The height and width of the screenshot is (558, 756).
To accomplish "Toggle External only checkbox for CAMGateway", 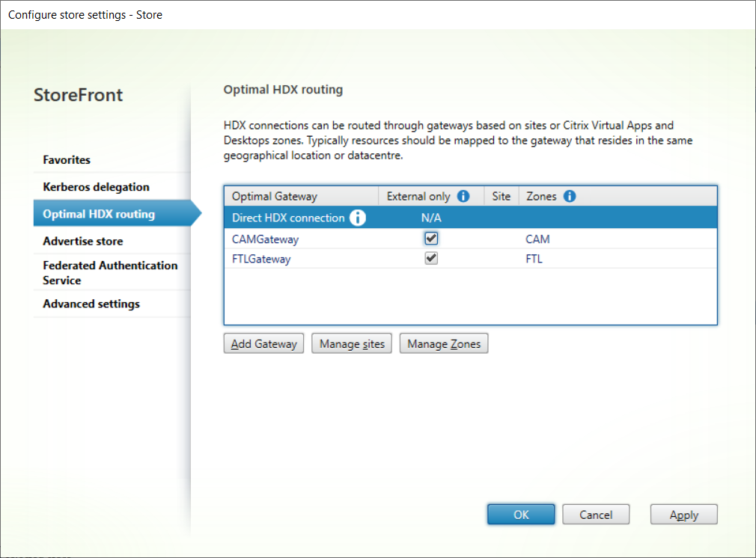I will coord(431,239).
